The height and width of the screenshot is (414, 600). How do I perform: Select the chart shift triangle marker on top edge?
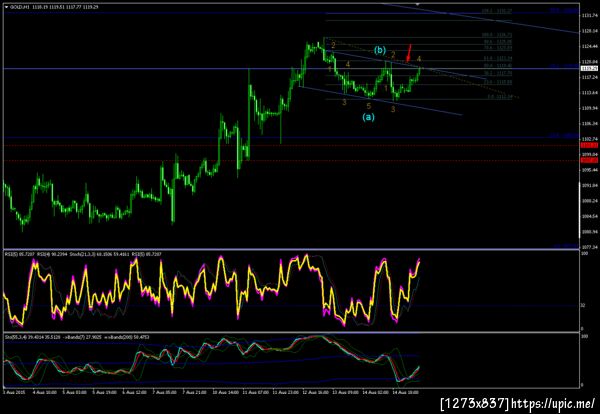click(x=418, y=4)
